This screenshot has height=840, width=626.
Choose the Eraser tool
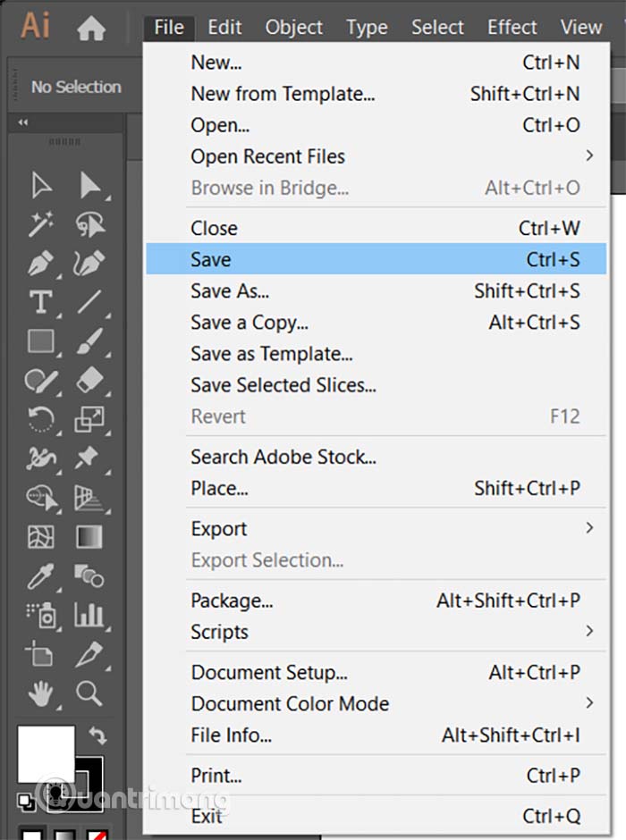90,380
